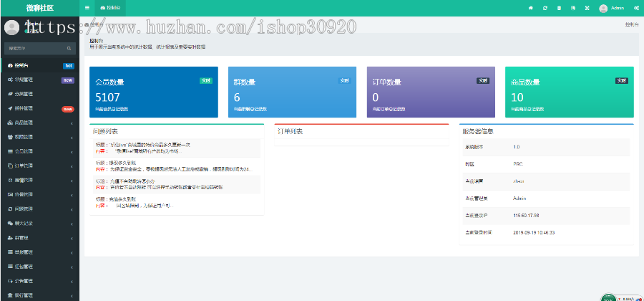
Task: Expand the 订单管理 sidebar menu
Action: pos(40,166)
